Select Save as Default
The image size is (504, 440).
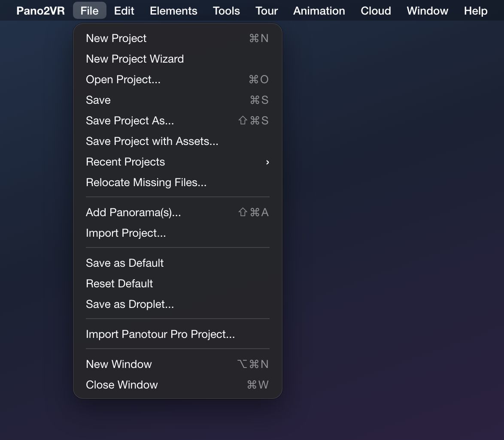178,263
